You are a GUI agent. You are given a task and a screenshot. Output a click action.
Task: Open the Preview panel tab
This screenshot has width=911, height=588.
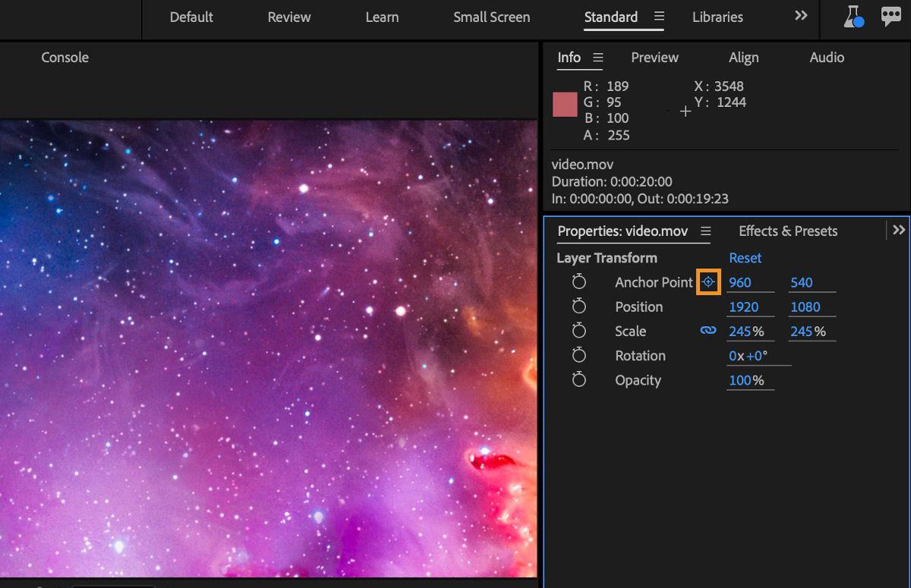654,58
